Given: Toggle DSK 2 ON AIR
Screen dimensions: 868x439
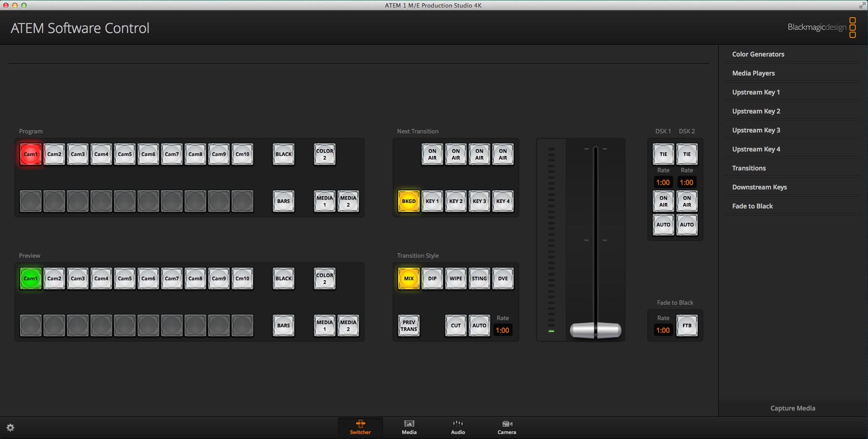Looking at the screenshot, I should 687,201.
